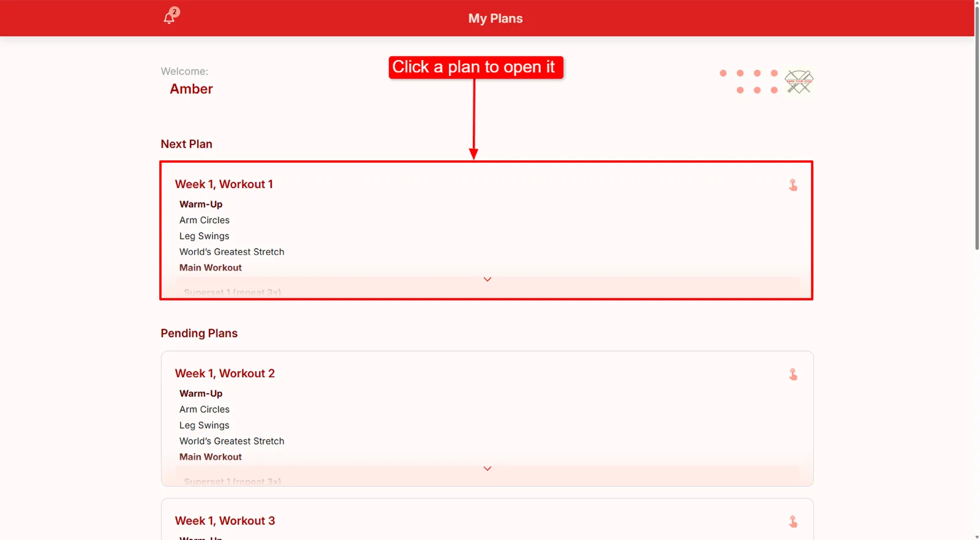Expand the Week 1, Workout 2 plan chevron

[488, 468]
